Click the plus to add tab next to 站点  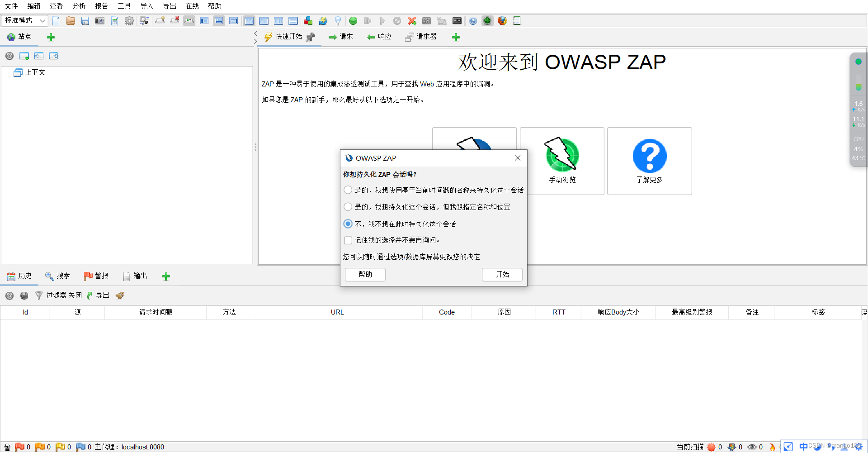point(51,37)
